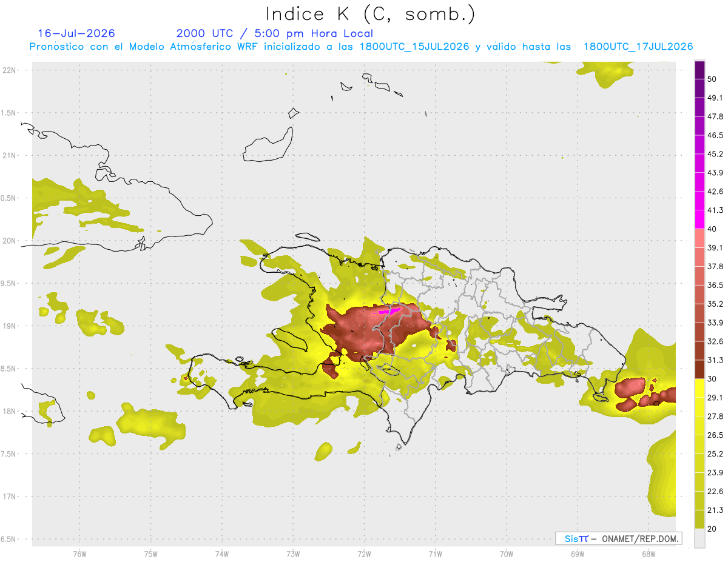Select the color bar value "46.5"
The width and height of the screenshot is (728, 562).
pyautogui.click(x=715, y=135)
